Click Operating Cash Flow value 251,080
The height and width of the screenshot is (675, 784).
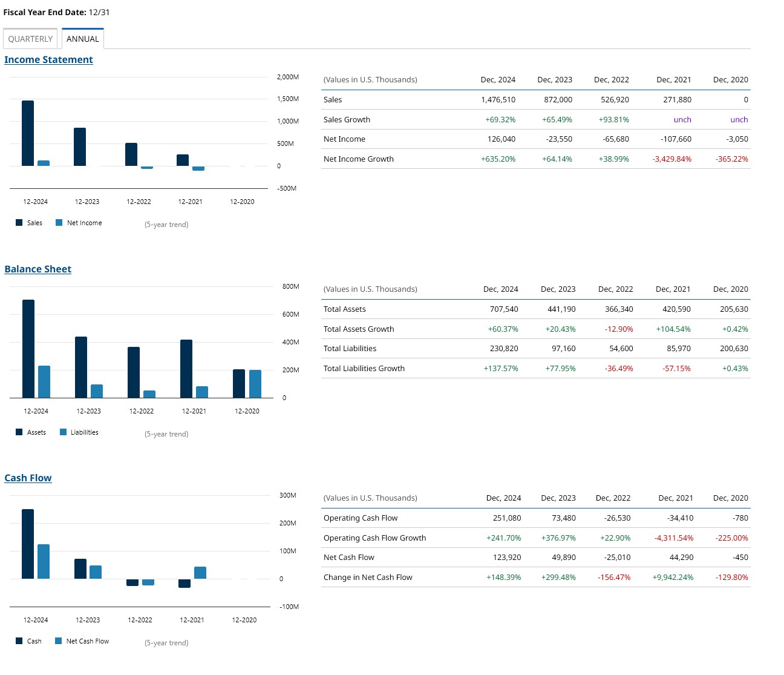coord(507,518)
